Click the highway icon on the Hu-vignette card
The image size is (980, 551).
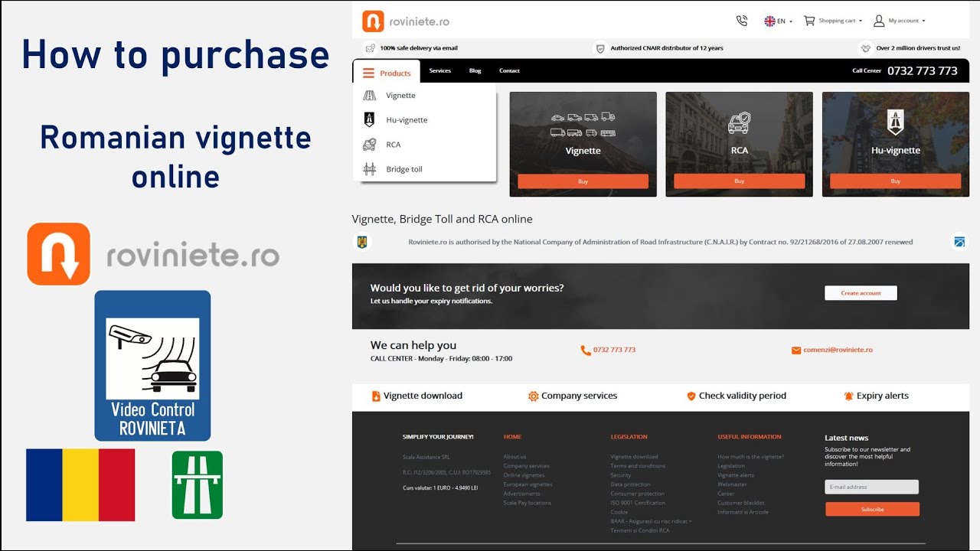(x=895, y=122)
